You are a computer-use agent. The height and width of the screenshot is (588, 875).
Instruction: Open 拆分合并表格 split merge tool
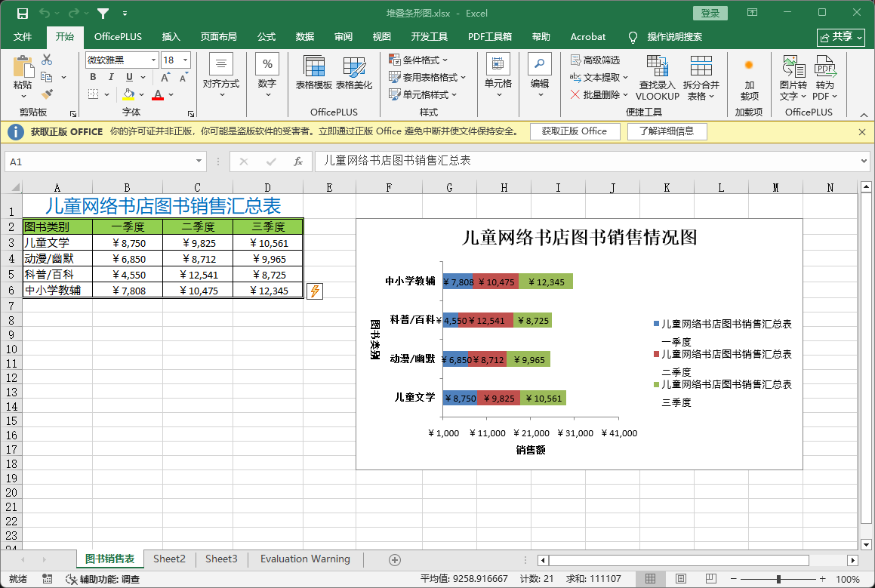pos(701,78)
